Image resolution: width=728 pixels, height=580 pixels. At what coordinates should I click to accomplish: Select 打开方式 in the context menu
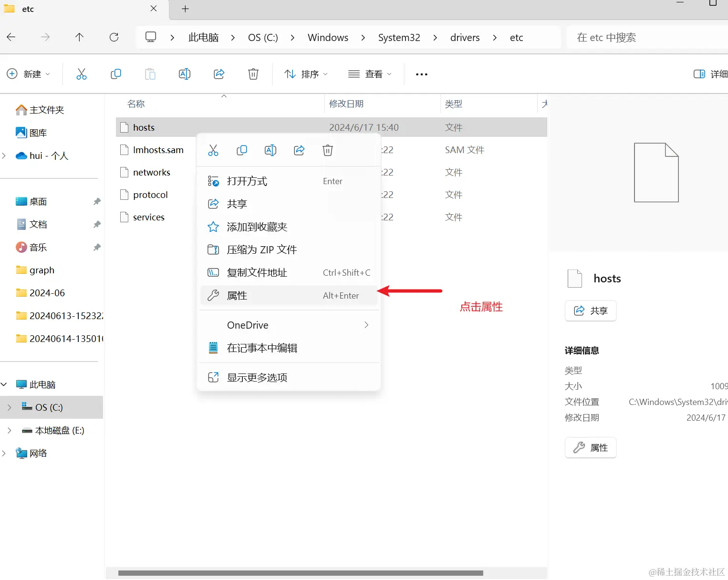(x=289, y=181)
